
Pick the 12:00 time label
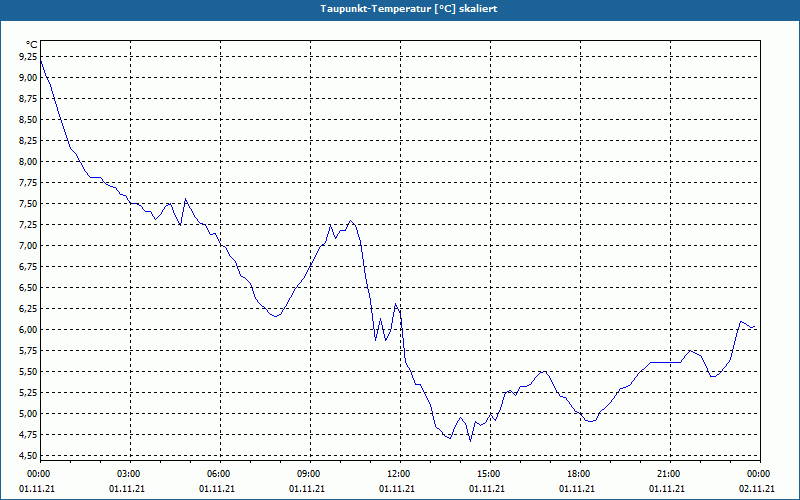click(397, 474)
